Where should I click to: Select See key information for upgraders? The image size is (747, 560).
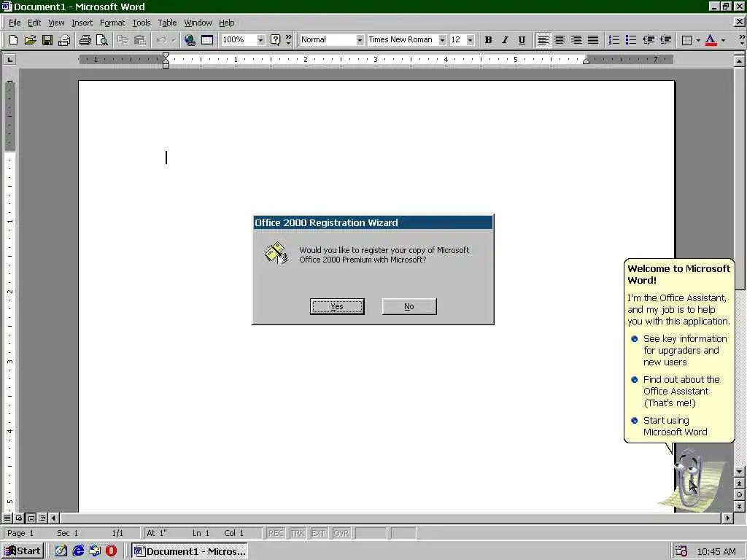[685, 350]
